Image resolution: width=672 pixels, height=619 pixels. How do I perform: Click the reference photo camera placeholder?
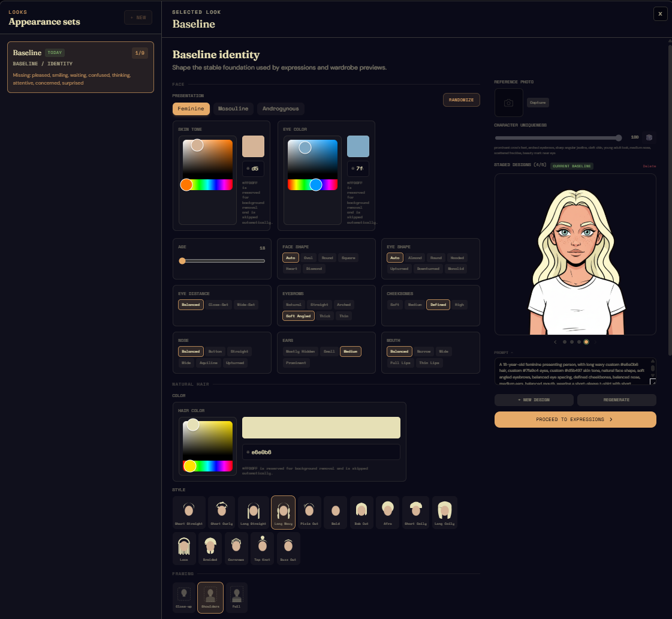tap(509, 103)
